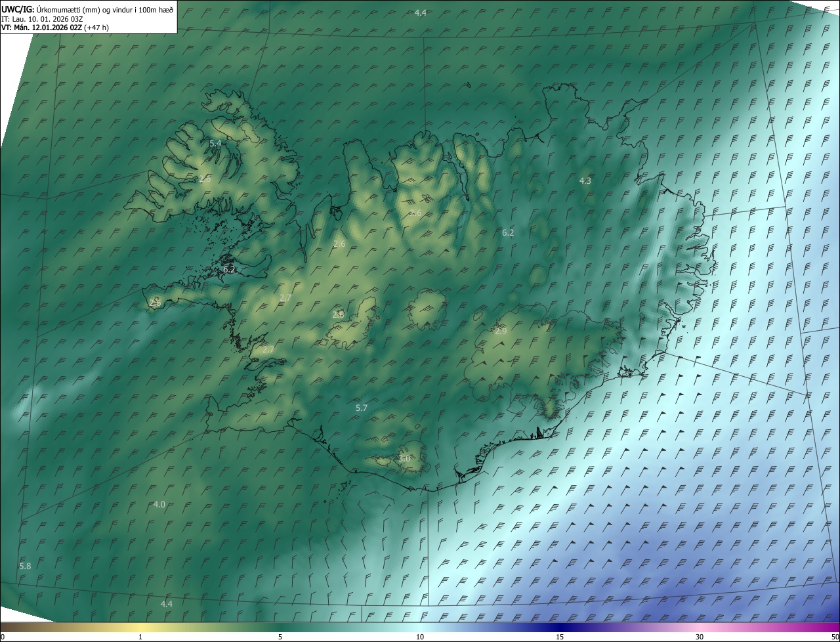Click colorbar tick label '10'
The width and height of the screenshot is (840, 642).
420,637
